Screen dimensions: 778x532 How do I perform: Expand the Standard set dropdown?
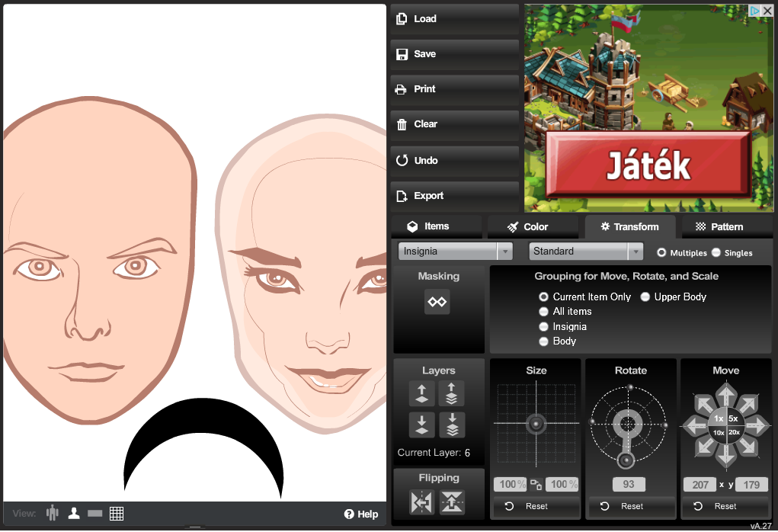tap(586, 252)
